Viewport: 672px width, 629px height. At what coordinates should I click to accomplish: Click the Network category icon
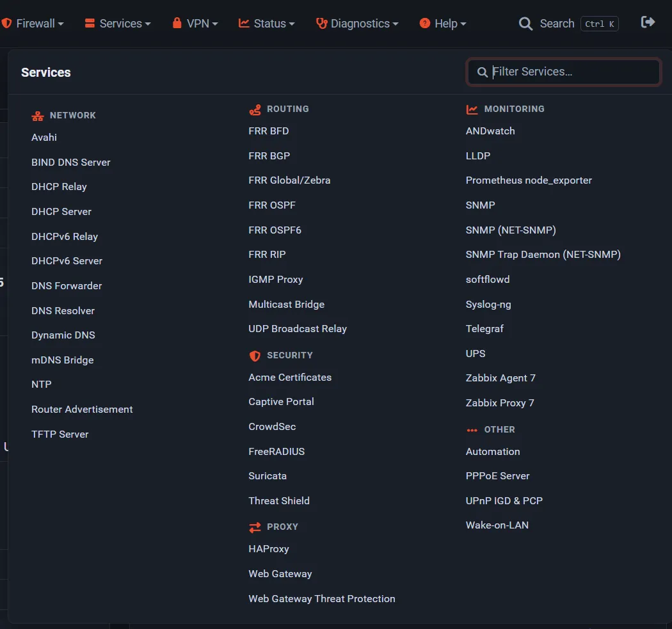38,116
